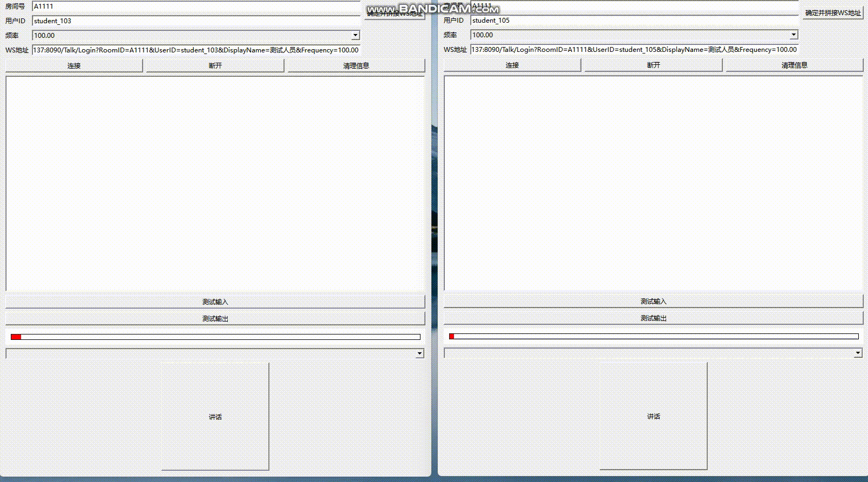Focus the WS地址 field containing student_103 URL

(196, 50)
